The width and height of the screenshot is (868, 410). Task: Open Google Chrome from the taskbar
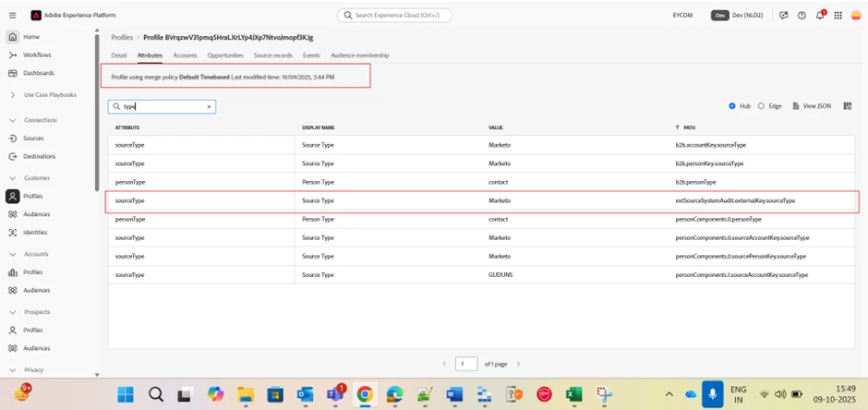click(x=364, y=394)
